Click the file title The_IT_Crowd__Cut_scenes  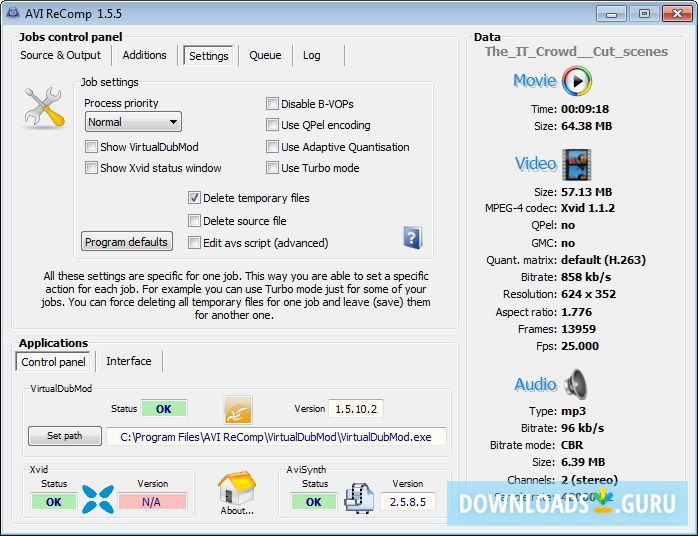point(576,52)
